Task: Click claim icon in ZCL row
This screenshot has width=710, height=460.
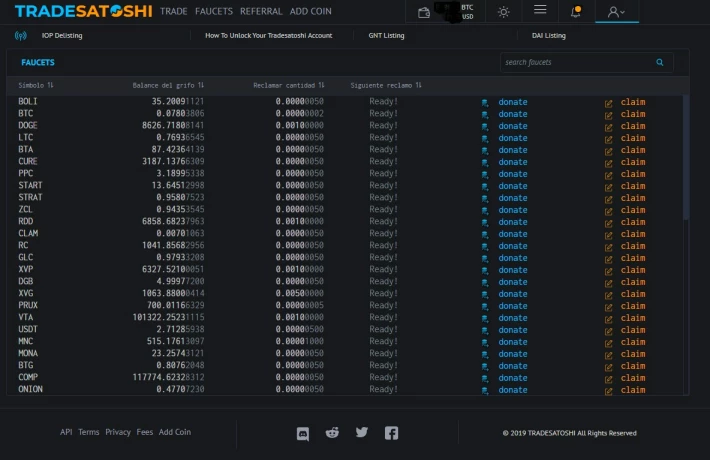Action: point(609,211)
